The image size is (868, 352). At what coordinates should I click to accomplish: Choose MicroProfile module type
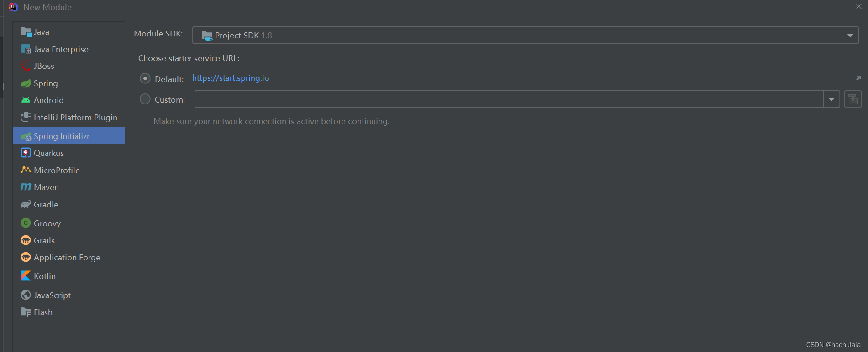pyautogui.click(x=68, y=170)
